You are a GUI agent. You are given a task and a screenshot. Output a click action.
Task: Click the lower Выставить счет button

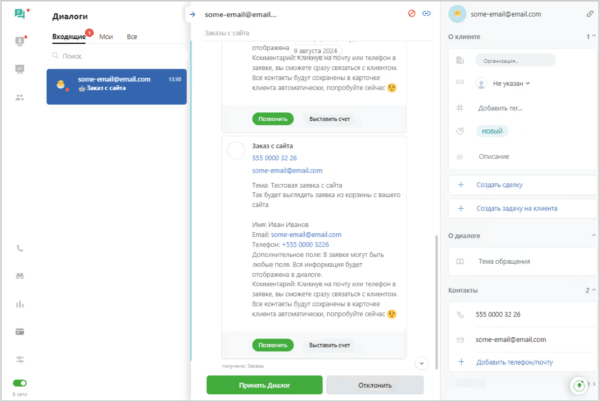tap(329, 345)
